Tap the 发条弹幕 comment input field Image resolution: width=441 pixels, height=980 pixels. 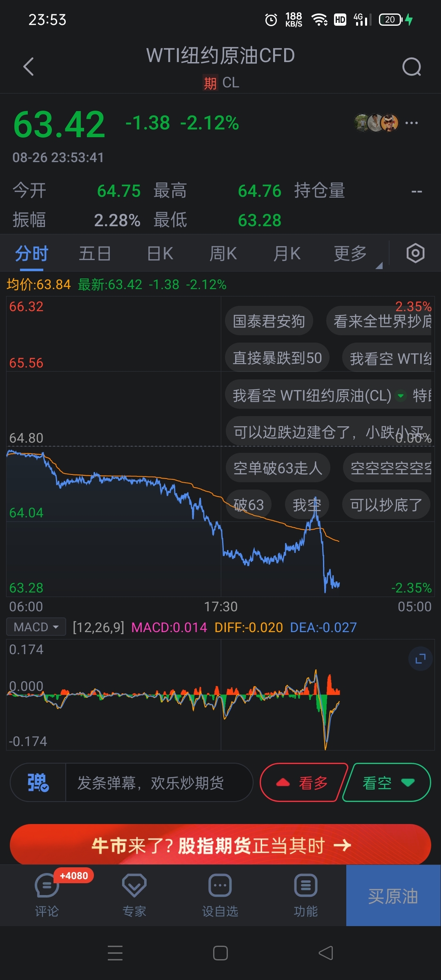coord(159,782)
